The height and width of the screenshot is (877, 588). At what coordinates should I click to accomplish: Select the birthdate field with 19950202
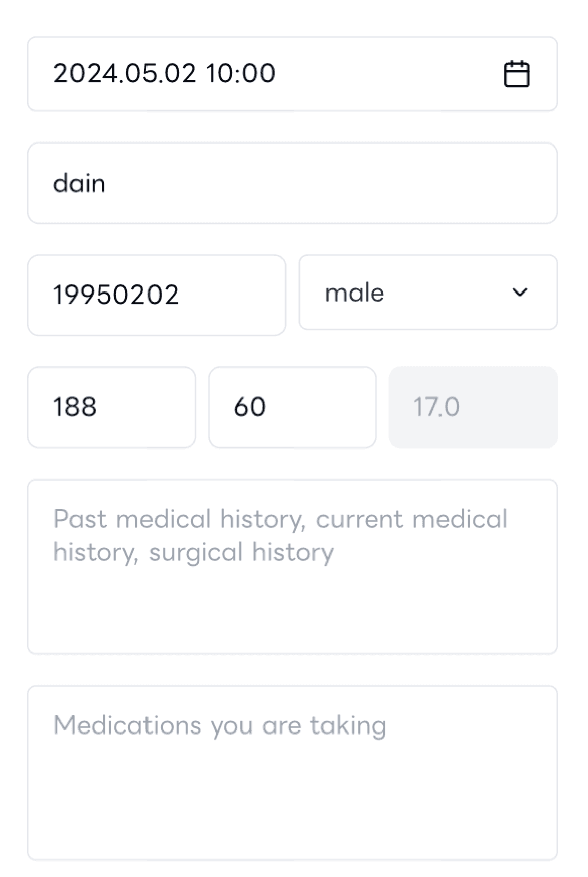pyautogui.click(x=157, y=295)
